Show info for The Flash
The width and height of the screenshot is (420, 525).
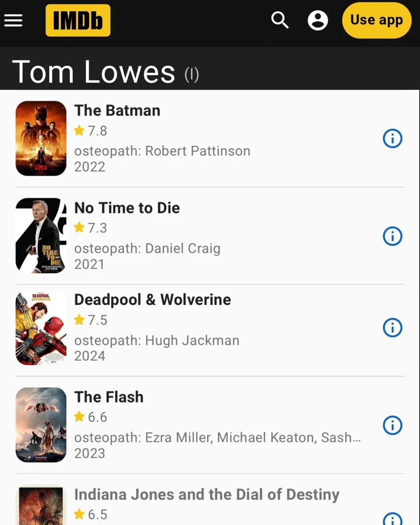pyautogui.click(x=392, y=425)
